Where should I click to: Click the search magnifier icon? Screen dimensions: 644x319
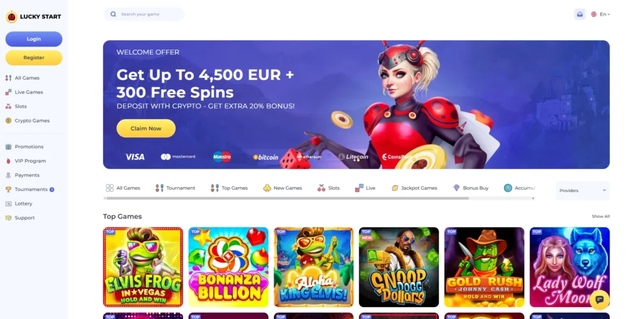click(x=113, y=14)
